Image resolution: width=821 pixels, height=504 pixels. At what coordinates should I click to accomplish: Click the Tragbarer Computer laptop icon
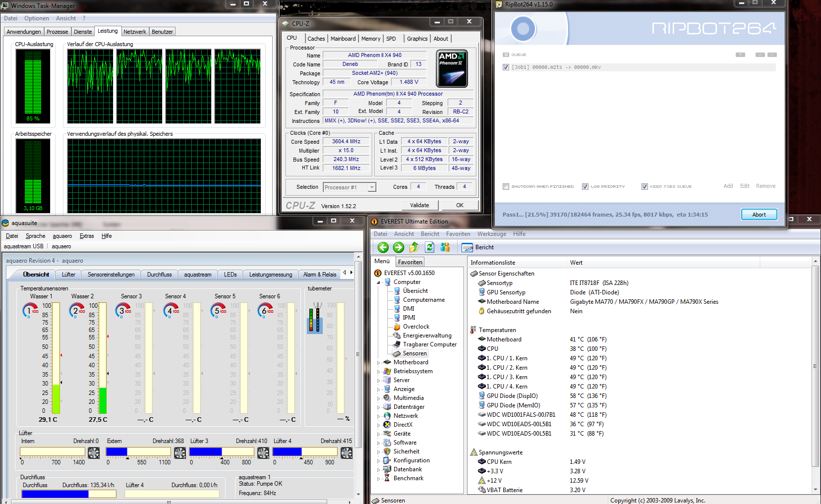397,344
